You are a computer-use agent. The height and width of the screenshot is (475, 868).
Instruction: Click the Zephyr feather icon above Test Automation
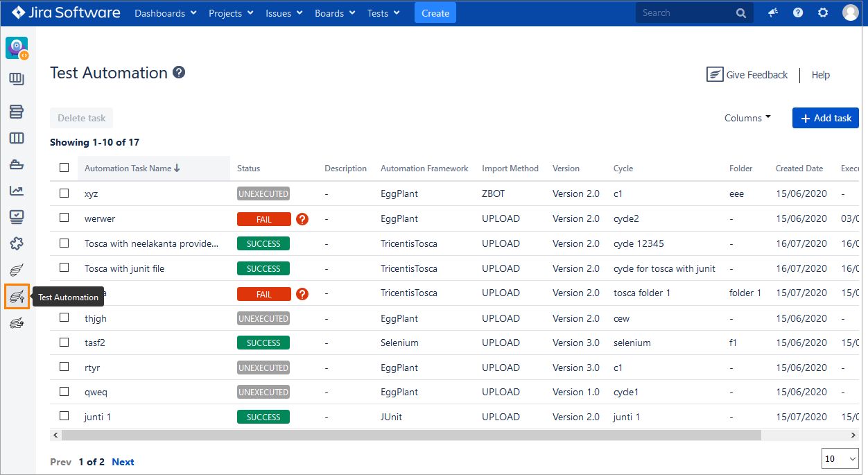tap(17, 270)
